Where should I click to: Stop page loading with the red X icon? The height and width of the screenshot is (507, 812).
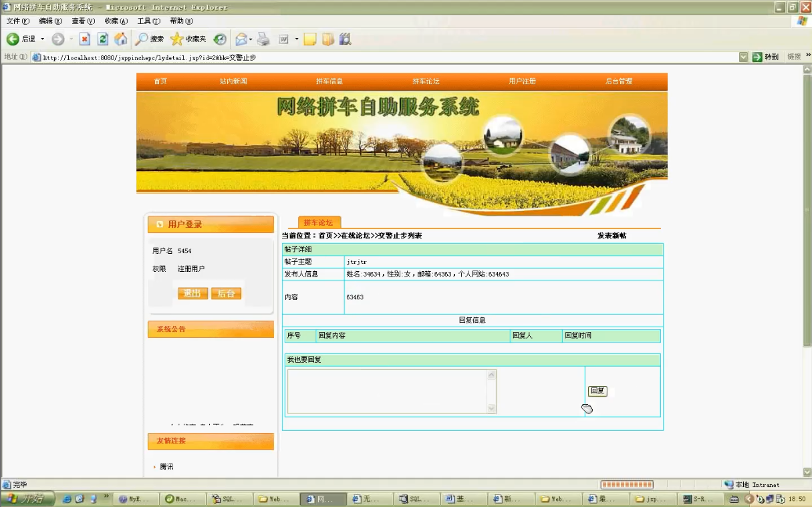click(x=85, y=39)
